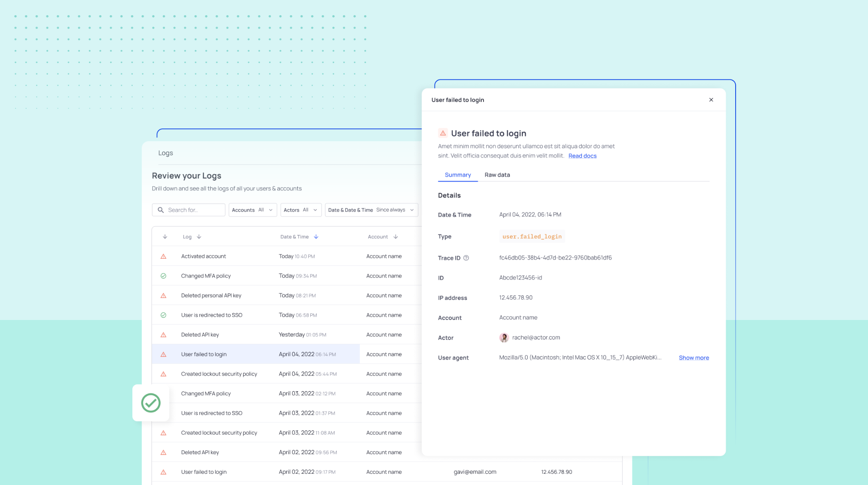Click Show more for User agent
868x485 pixels.
coord(694,358)
